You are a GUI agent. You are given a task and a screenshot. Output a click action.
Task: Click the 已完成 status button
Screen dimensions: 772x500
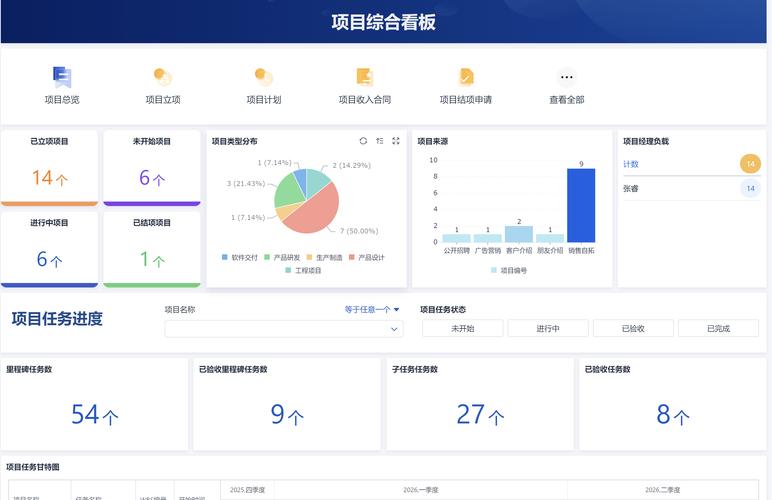pyautogui.click(x=718, y=328)
